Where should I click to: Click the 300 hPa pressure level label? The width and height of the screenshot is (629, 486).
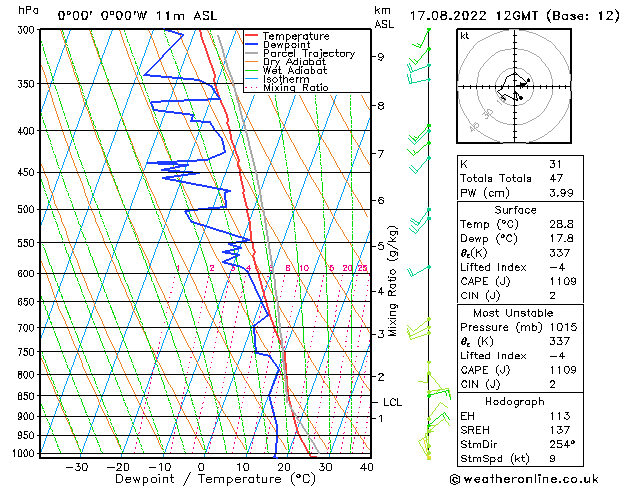(x=28, y=30)
